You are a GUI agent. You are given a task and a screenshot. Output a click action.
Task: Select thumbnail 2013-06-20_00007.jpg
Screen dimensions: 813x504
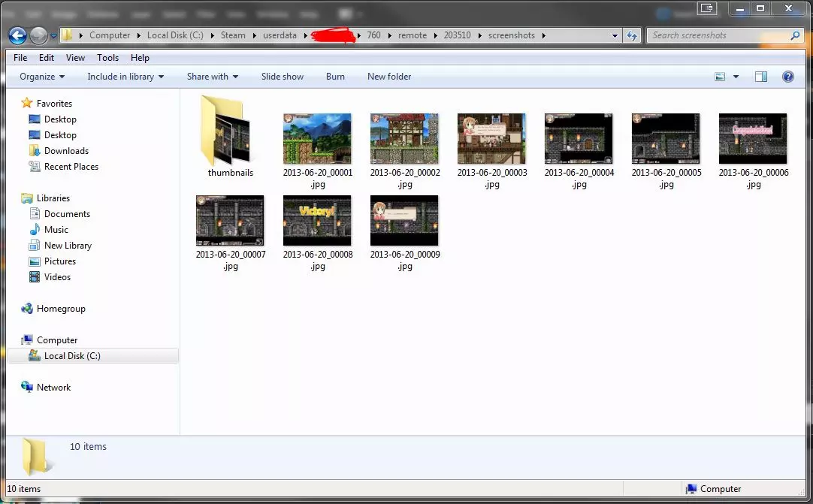pyautogui.click(x=230, y=220)
